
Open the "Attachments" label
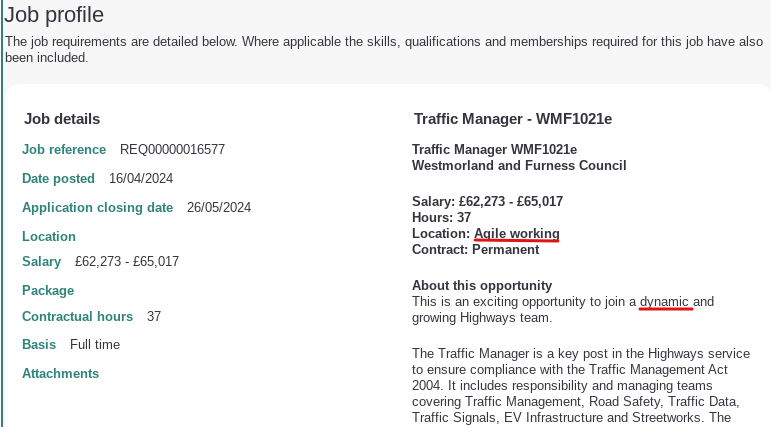(x=61, y=374)
